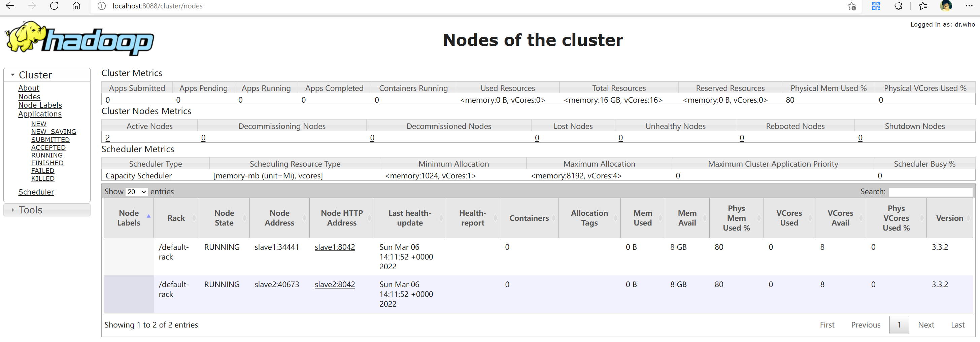
Task: Filter applications by KILLED state
Action: [43, 178]
